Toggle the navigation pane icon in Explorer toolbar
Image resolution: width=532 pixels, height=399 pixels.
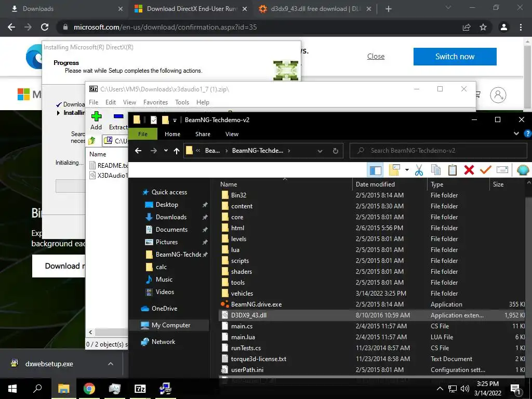tap(375, 170)
